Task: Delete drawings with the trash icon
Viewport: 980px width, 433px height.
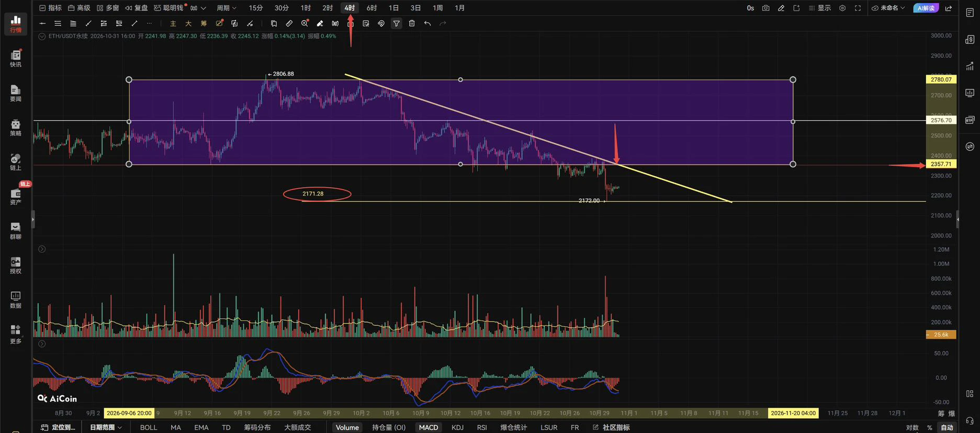Action: (412, 23)
